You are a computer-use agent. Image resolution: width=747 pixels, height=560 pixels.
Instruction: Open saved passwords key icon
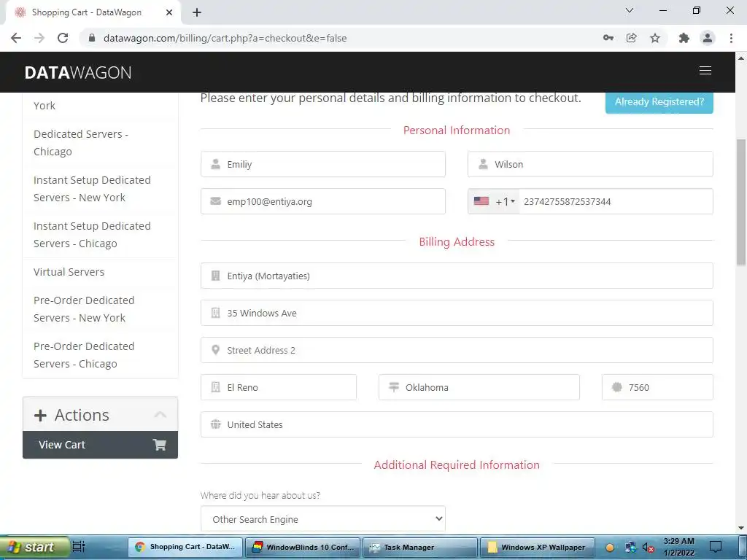click(608, 38)
